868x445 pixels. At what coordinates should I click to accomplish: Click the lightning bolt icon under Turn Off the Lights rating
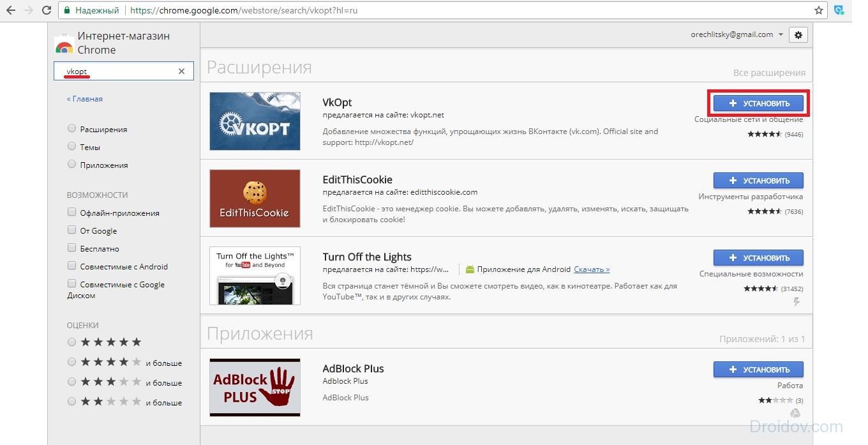pos(797,302)
